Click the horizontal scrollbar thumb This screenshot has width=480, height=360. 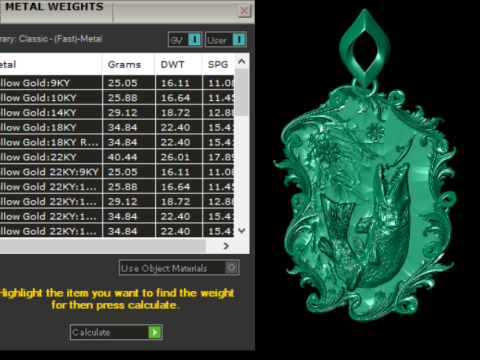[x=103, y=246]
